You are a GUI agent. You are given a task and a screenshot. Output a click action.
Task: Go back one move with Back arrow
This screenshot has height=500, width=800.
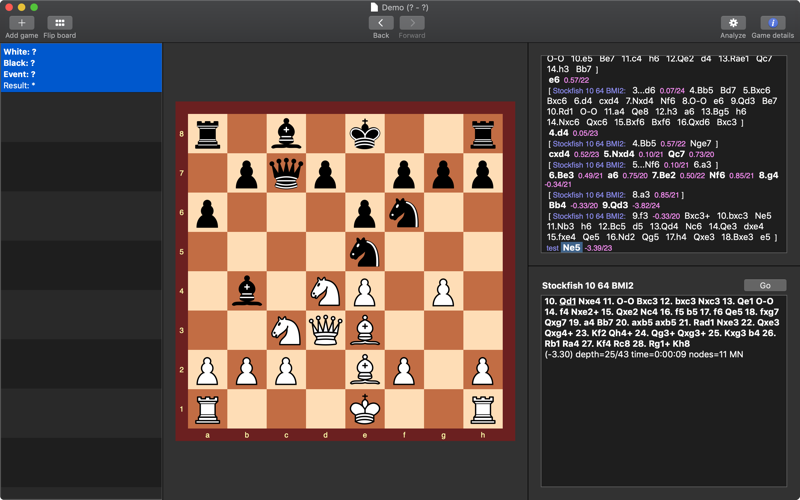(380, 23)
